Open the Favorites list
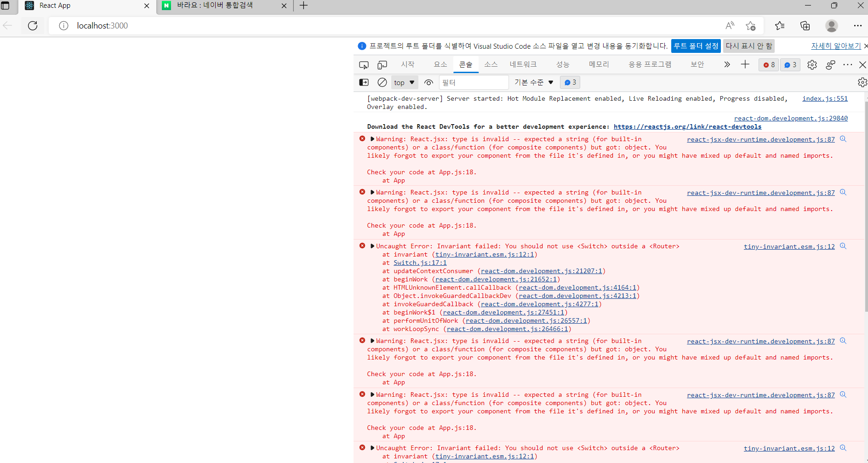 pyautogui.click(x=780, y=26)
